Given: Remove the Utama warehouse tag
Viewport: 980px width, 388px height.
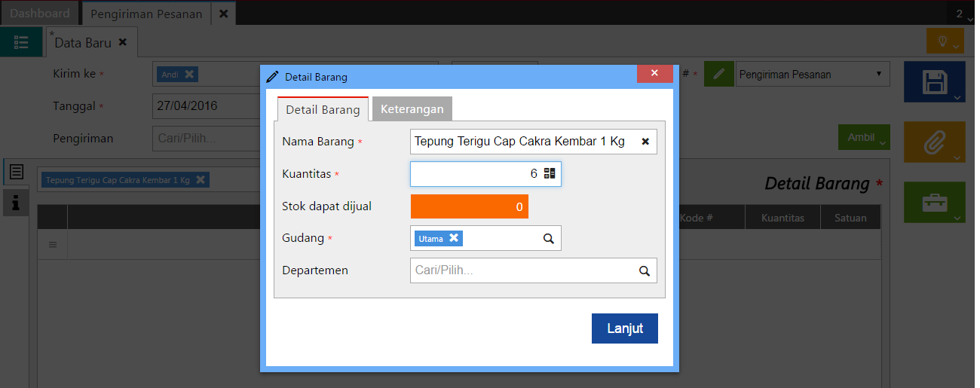Looking at the screenshot, I should [x=454, y=238].
